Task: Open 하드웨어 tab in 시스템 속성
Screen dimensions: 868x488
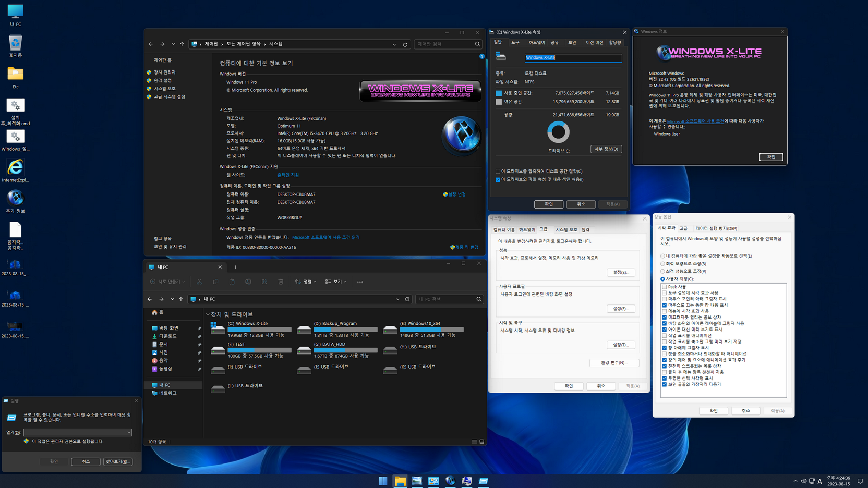Action: pos(527,230)
